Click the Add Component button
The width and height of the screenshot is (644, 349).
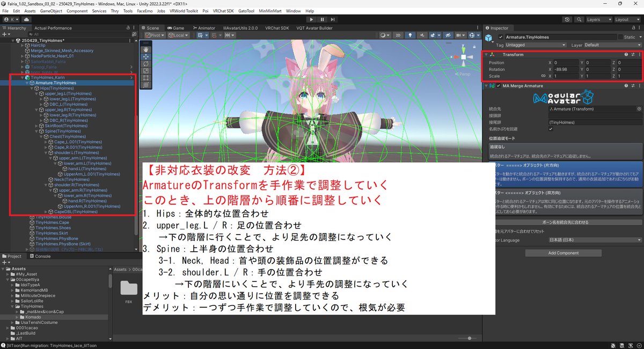563,253
